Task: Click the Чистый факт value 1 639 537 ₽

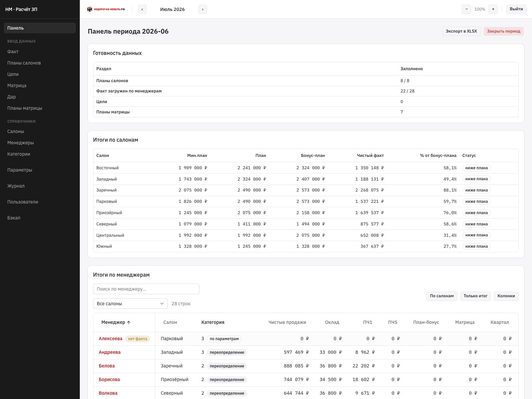Action: tap(369, 213)
